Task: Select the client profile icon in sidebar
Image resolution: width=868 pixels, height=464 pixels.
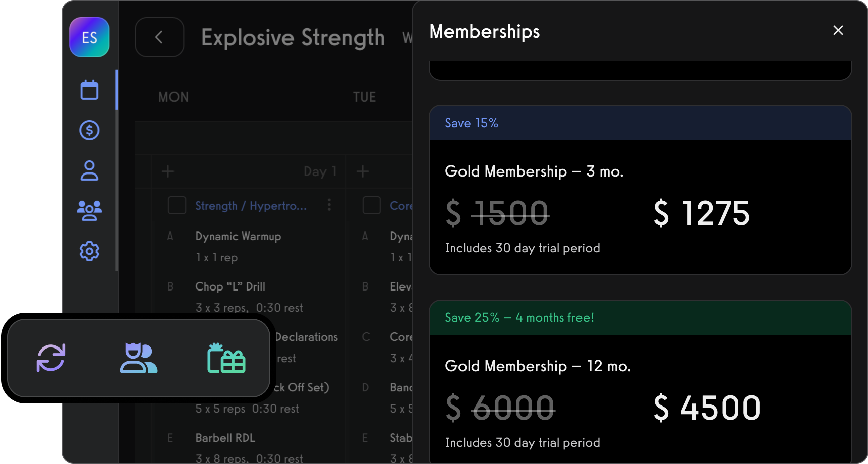Action: (x=89, y=171)
